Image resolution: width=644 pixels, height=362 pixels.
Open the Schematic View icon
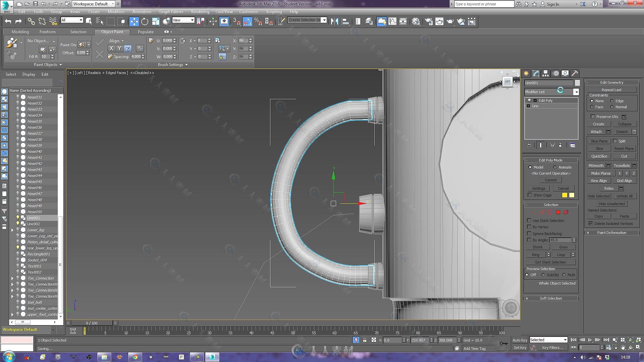tap(403, 21)
